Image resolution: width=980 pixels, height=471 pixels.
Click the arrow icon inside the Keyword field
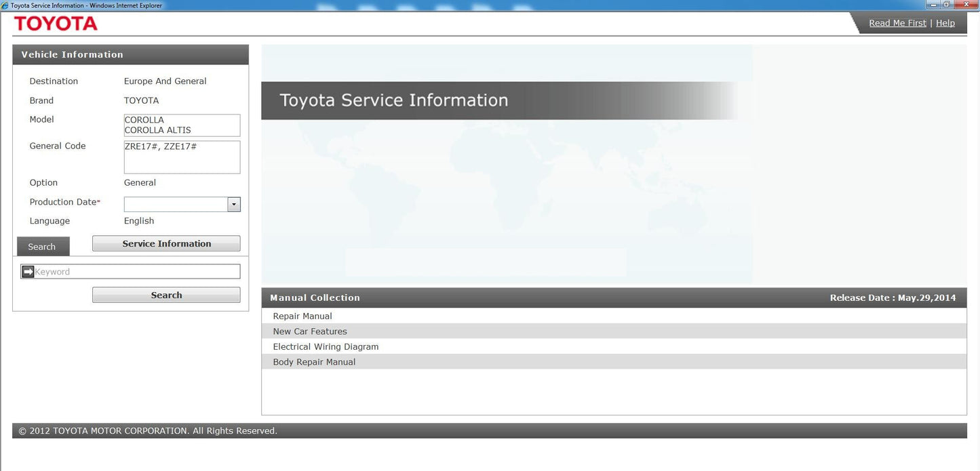tap(27, 271)
